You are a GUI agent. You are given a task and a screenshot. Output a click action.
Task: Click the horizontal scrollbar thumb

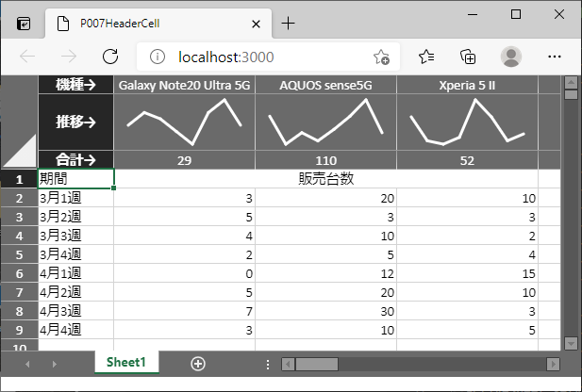[x=317, y=364]
